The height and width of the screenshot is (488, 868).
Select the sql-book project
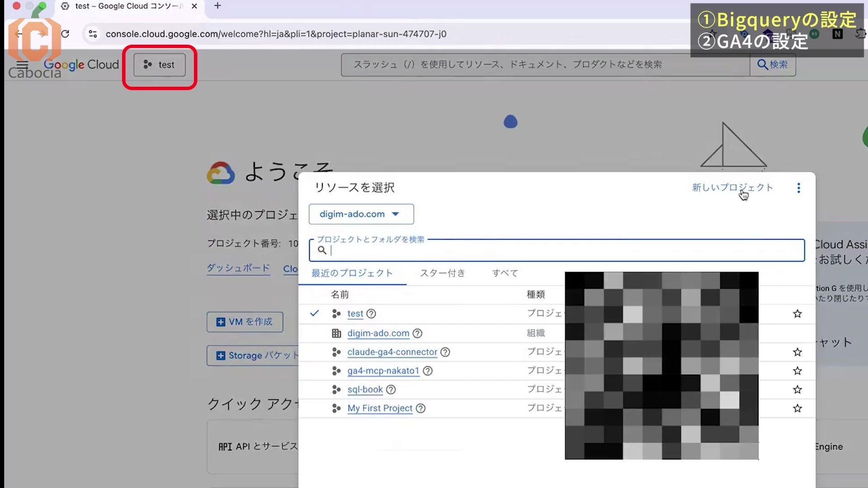pyautogui.click(x=365, y=389)
